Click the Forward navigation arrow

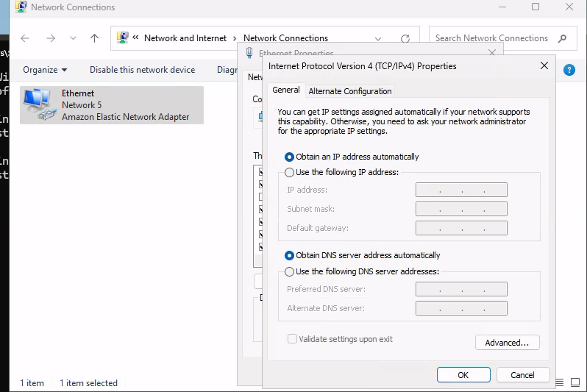pos(50,38)
